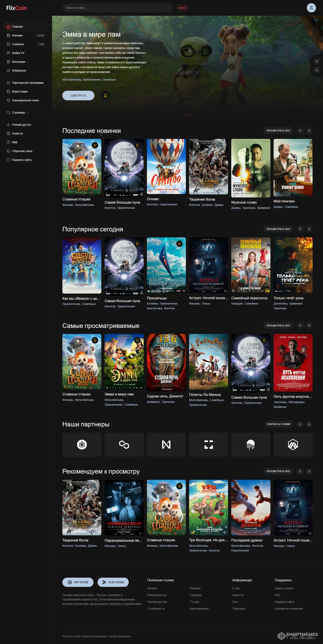The image size is (323, 644).
Task: Focus the site search input field
Action: pos(118,8)
